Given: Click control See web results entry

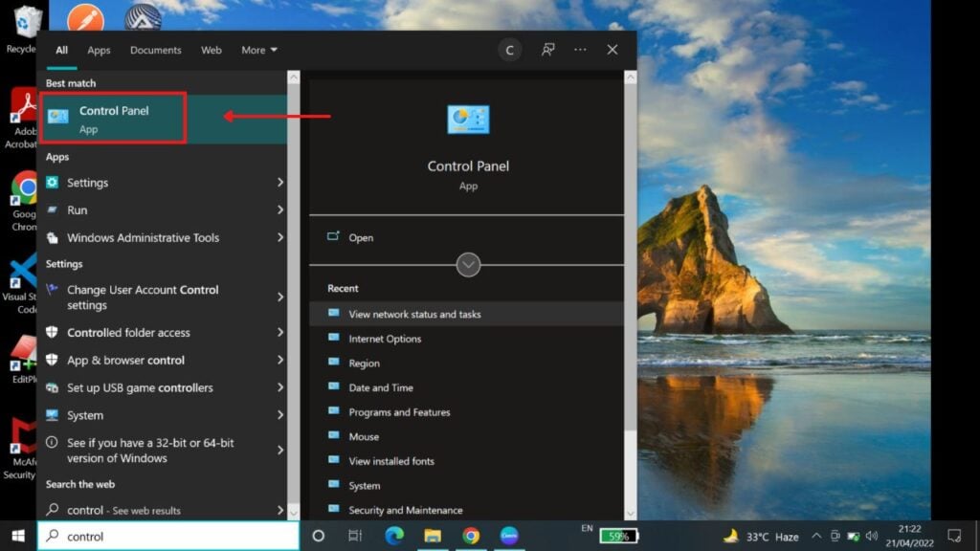Looking at the screenshot, I should click(x=164, y=510).
